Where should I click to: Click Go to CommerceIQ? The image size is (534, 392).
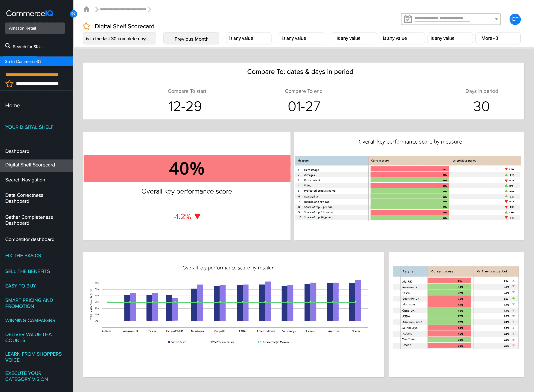(36, 61)
